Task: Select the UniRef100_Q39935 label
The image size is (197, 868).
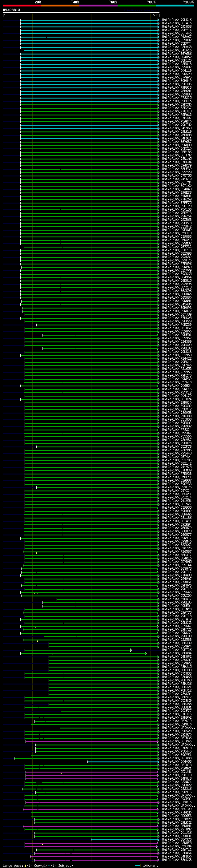Action: coord(176,507)
